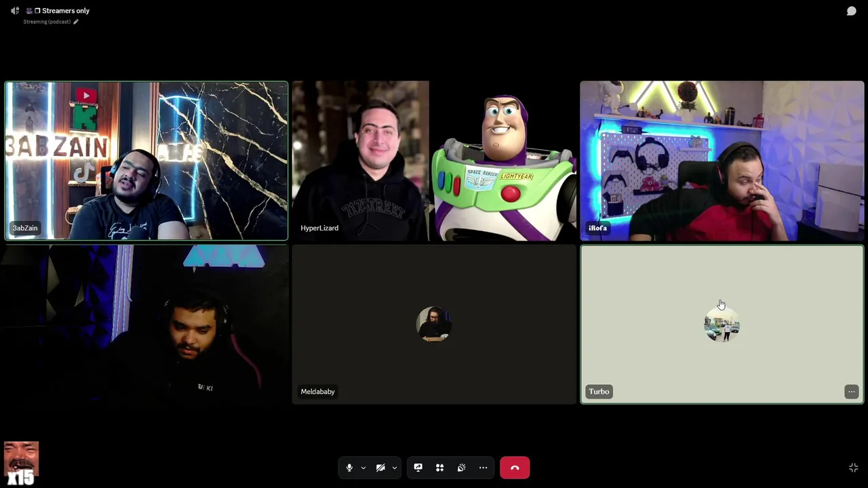Screen dimensions: 868x488
Task: Open camera options dropdown arrow
Action: 394,468
